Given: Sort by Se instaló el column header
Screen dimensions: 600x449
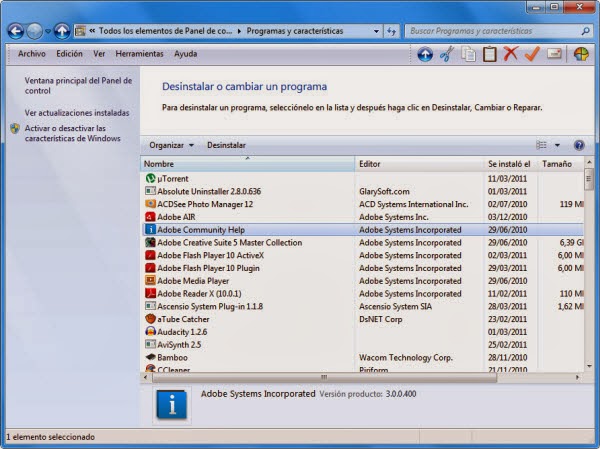Looking at the screenshot, I should (x=511, y=164).
